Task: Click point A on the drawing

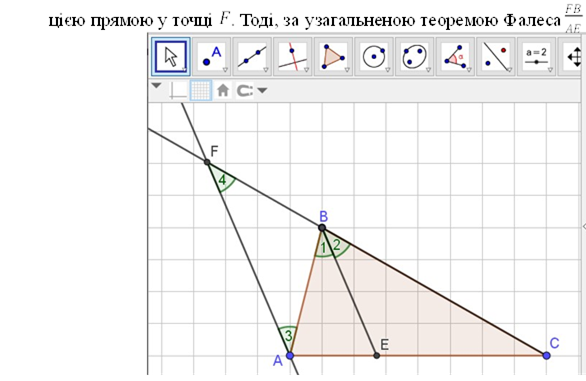Action: tap(290, 355)
